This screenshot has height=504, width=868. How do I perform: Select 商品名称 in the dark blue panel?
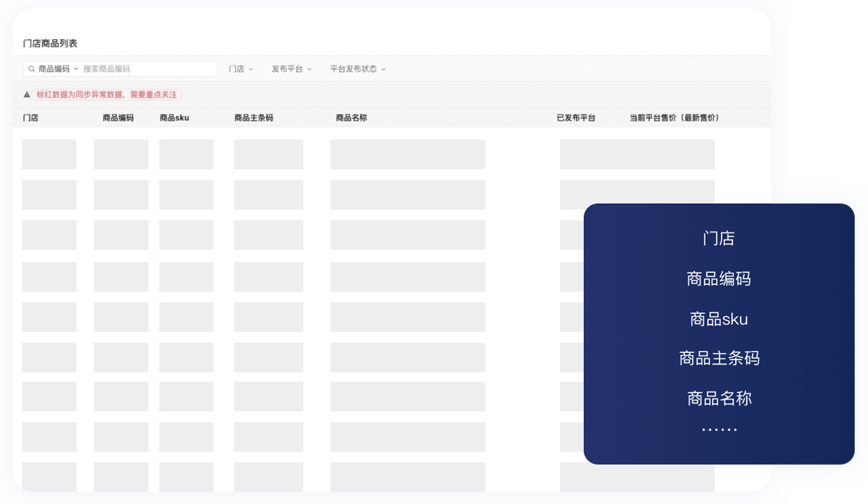(x=719, y=398)
